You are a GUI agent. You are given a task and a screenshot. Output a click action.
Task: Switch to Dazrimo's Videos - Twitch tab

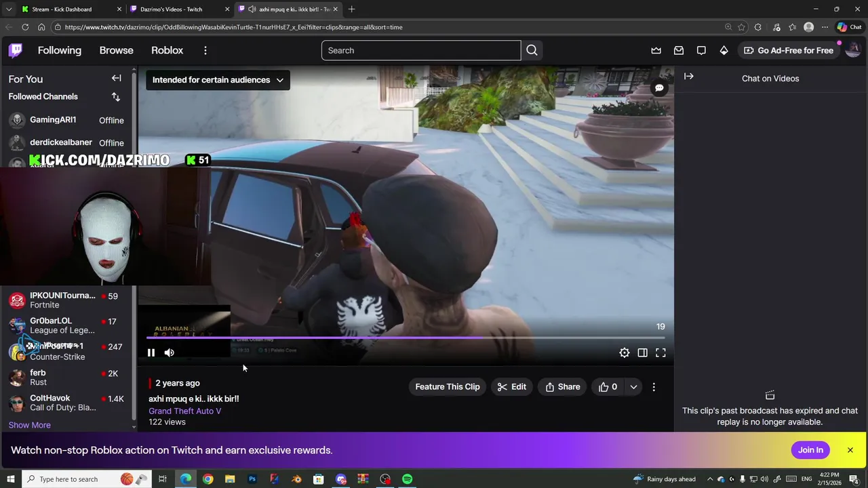tap(180, 9)
